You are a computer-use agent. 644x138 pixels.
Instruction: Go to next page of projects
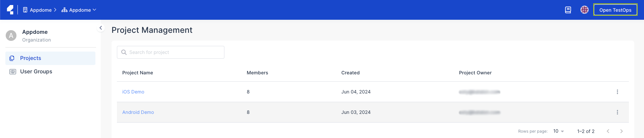(621, 131)
